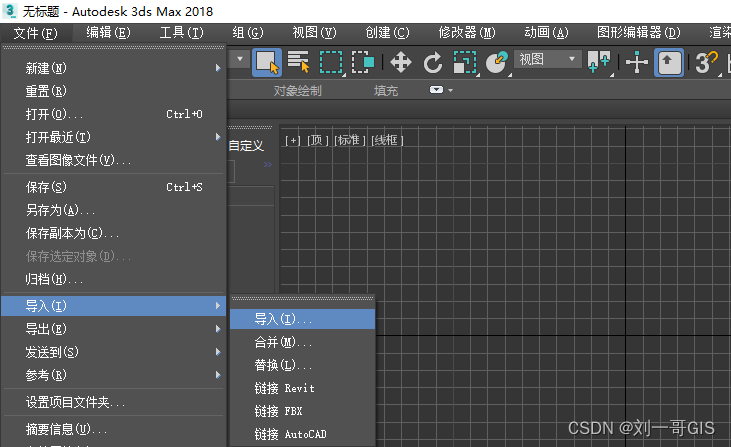Select 链接 Revit submenu entry
731x447 pixels.
(302, 388)
